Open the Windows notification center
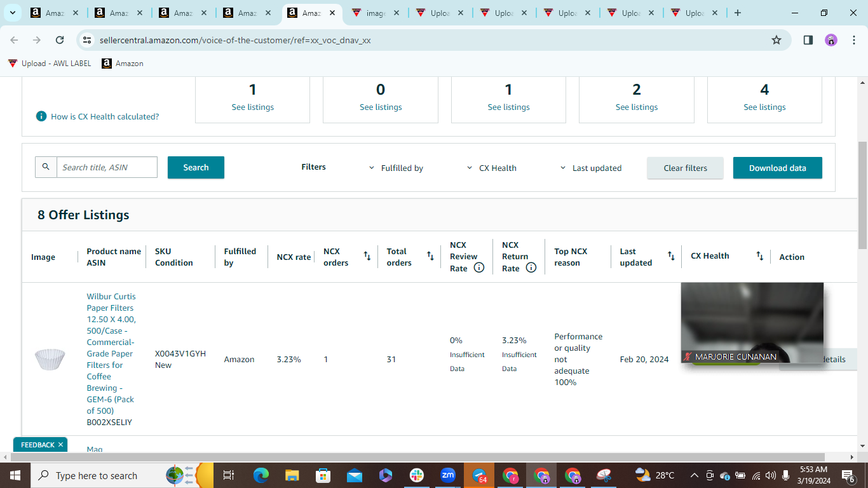Screen dimensions: 868x488 [848, 475]
